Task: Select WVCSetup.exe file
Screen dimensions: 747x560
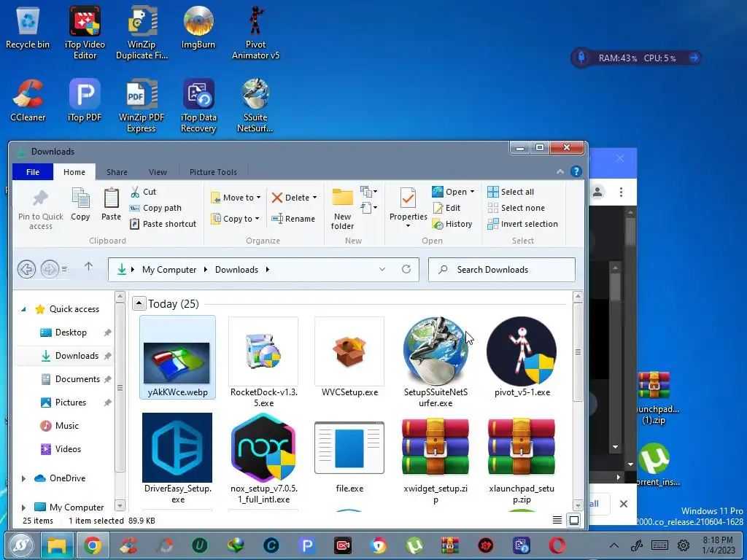Action: click(x=349, y=357)
